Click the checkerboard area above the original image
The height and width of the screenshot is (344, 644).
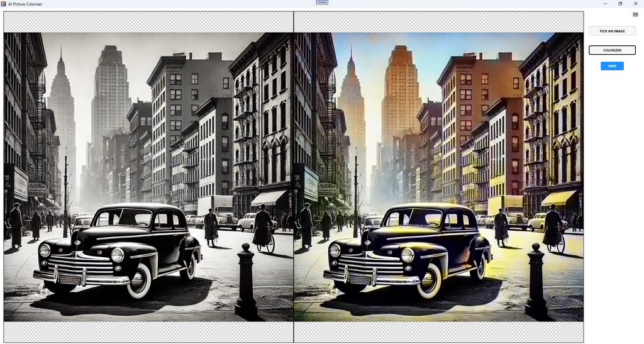coord(148,23)
